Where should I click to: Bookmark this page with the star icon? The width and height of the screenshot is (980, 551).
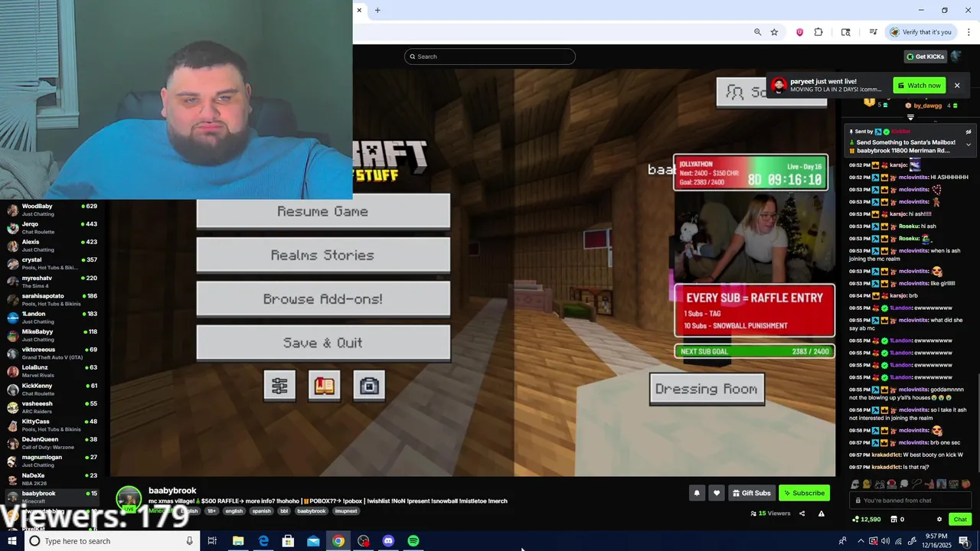(x=774, y=32)
